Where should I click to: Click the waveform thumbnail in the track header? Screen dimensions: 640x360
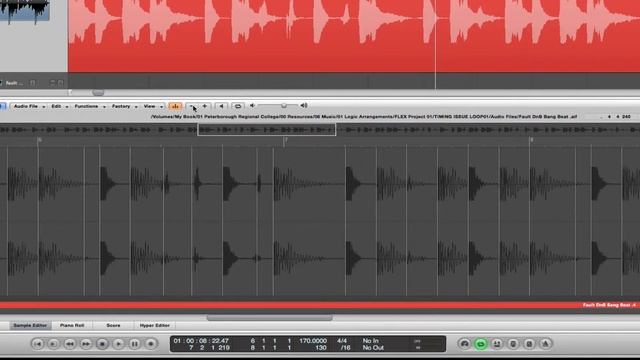pyautogui.click(x=24, y=11)
